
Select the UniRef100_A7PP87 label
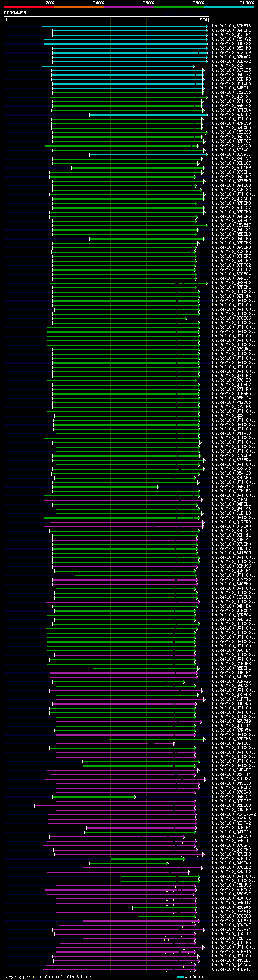click(231, 141)
